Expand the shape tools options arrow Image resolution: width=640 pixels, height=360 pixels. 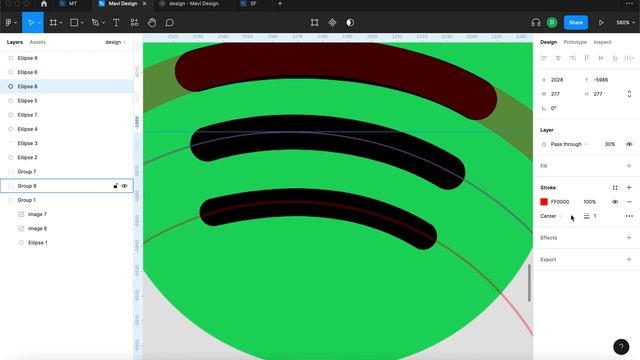(x=82, y=23)
